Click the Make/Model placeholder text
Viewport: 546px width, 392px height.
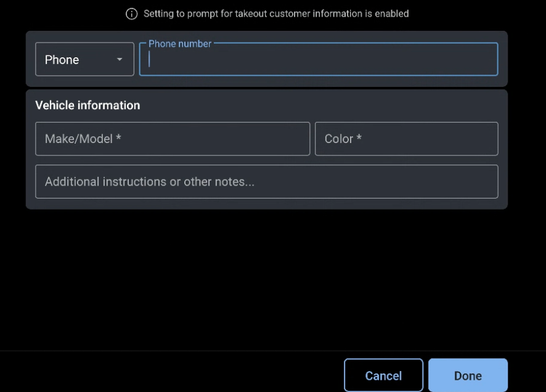83,139
